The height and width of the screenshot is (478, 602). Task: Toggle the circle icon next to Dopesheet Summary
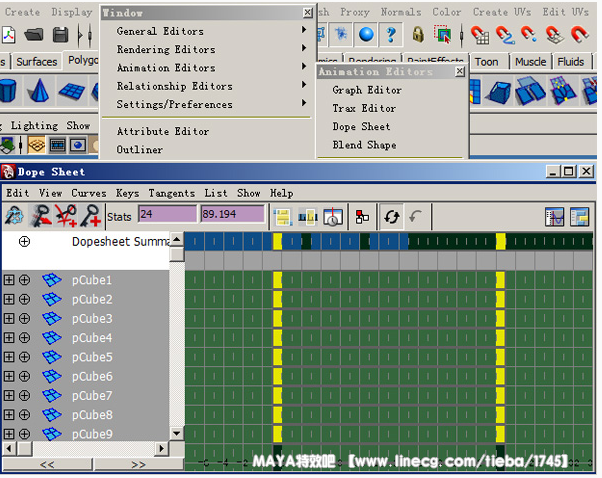tap(24, 241)
